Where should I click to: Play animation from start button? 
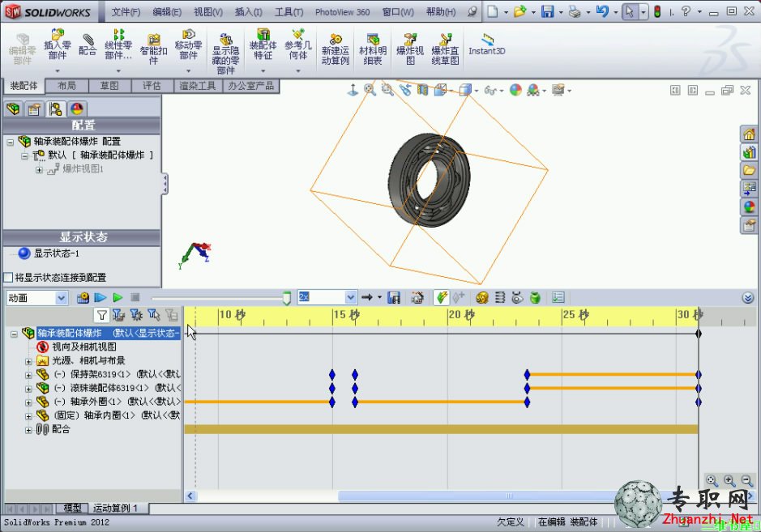[100, 298]
